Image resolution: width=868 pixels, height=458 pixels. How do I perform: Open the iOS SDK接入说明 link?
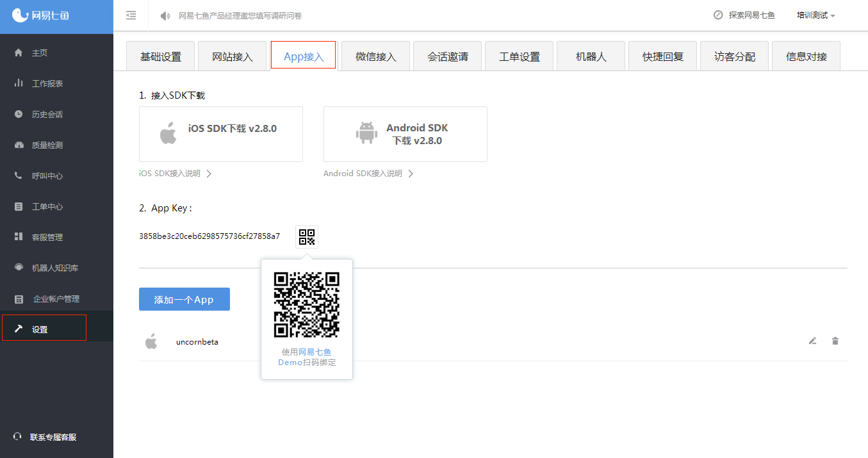click(170, 174)
